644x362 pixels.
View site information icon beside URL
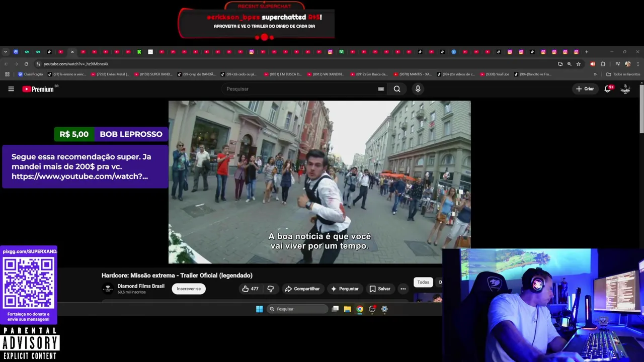tap(38, 64)
